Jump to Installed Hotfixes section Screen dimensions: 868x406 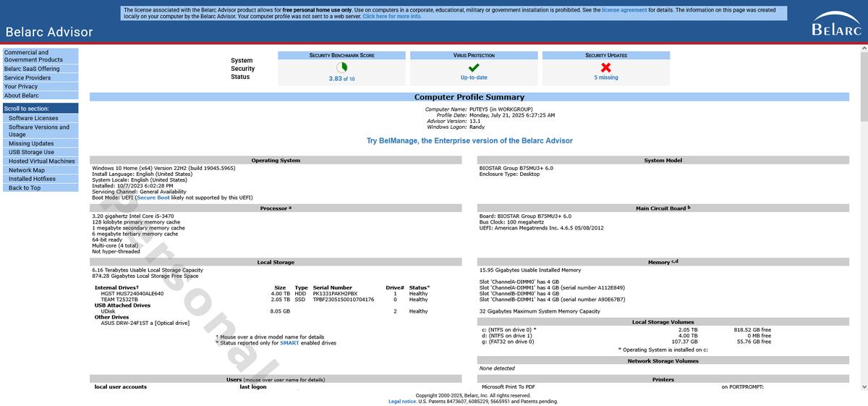[x=41, y=179]
